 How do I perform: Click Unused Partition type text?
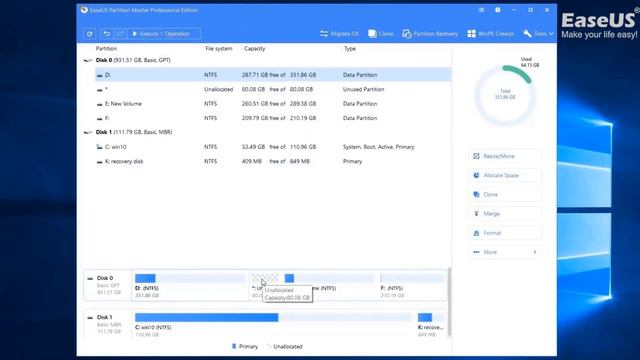coord(363,89)
